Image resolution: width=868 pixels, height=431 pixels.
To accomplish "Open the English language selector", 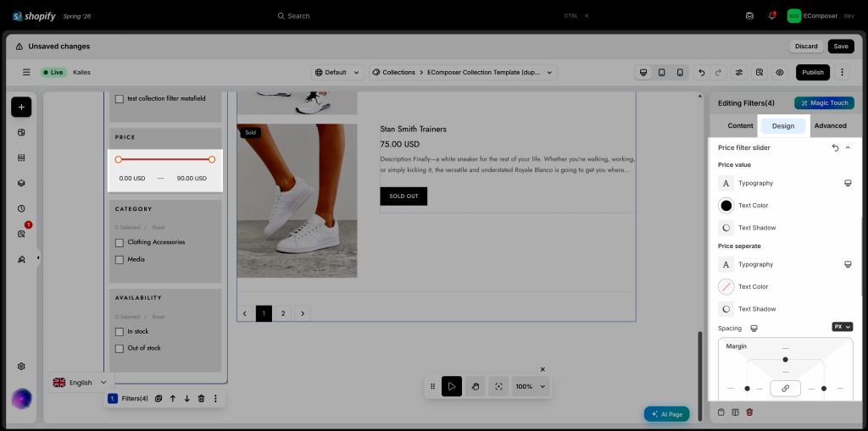I will coord(81,383).
